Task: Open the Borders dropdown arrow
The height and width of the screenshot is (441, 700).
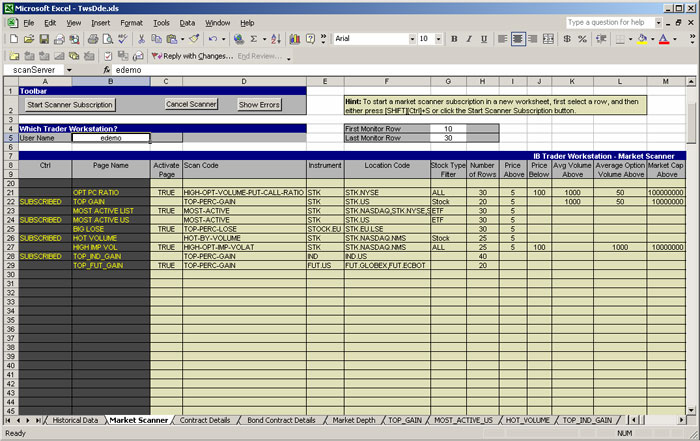Action: click(x=630, y=39)
